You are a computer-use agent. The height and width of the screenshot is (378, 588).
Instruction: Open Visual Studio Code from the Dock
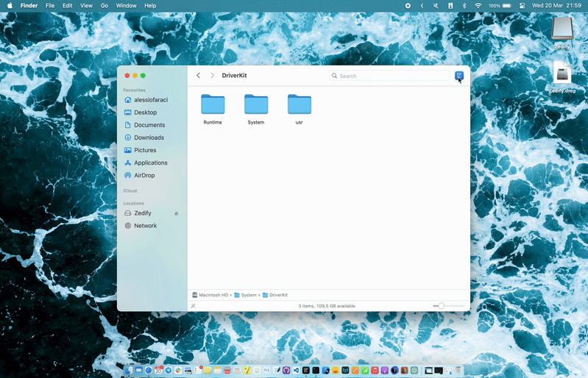(x=297, y=371)
